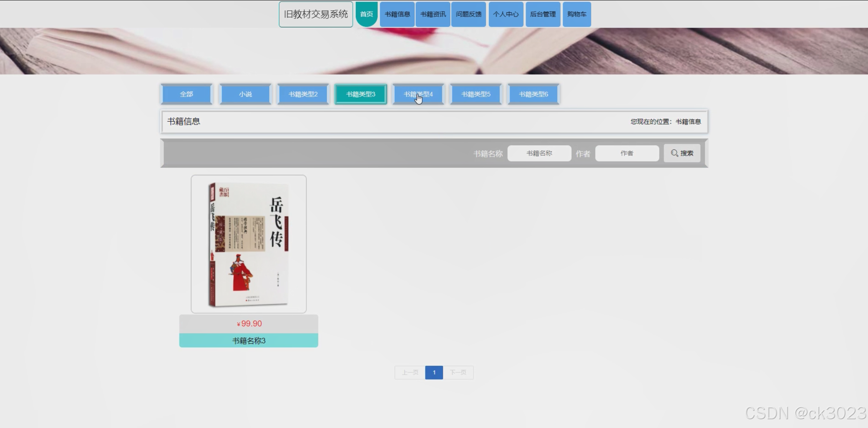Open the 首页 home tab
The width and height of the screenshot is (868, 428).
click(x=366, y=14)
